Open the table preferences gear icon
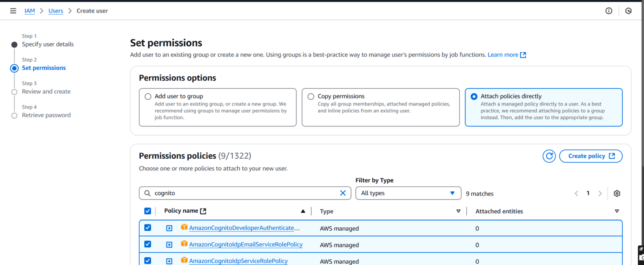Screen dimensions: 644x265 (x=617, y=193)
